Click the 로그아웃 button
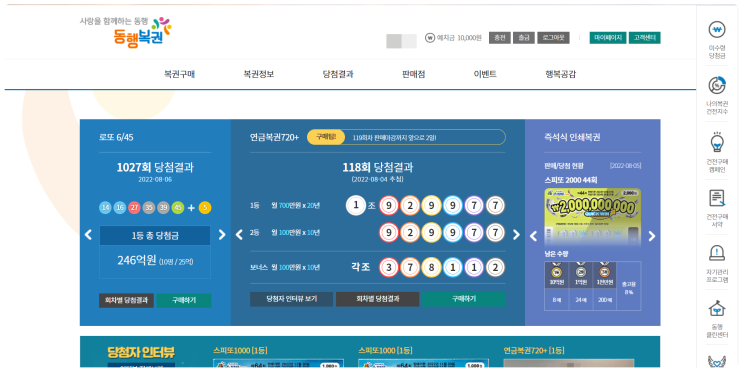Viewport: 743px width, 372px height. 553,37
